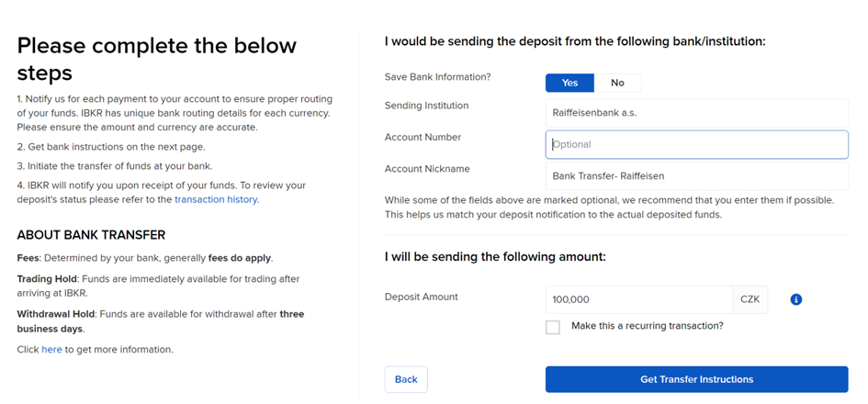Tick the recurring transaction checkbox

point(553,327)
